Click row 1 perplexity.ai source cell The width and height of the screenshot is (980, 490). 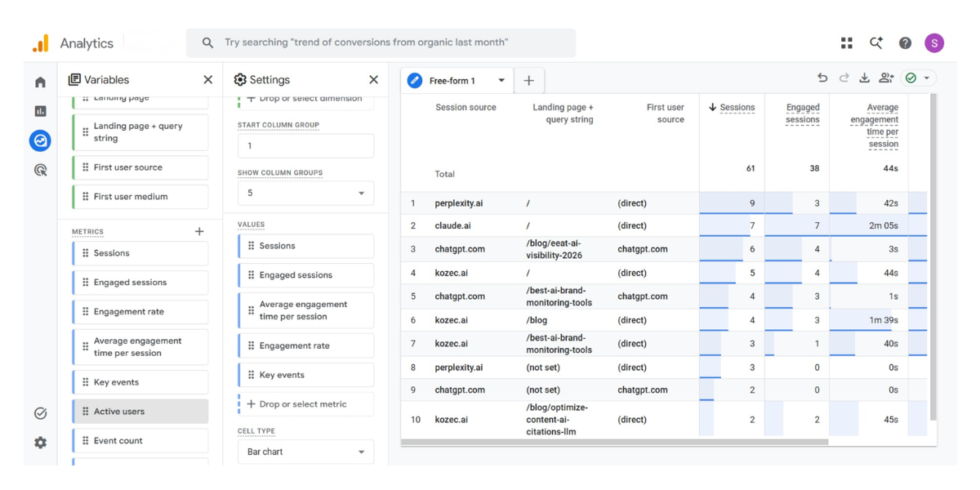coord(459,203)
